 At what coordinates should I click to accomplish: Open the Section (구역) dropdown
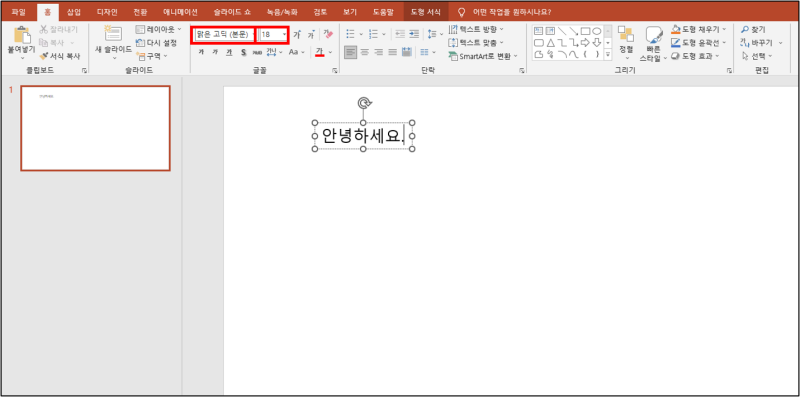(x=153, y=56)
